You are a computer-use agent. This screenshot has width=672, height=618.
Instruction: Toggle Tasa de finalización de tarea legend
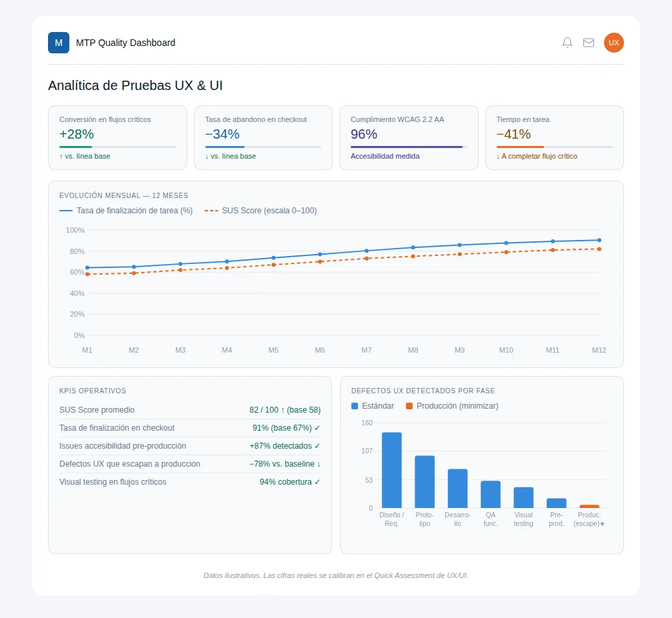126,211
